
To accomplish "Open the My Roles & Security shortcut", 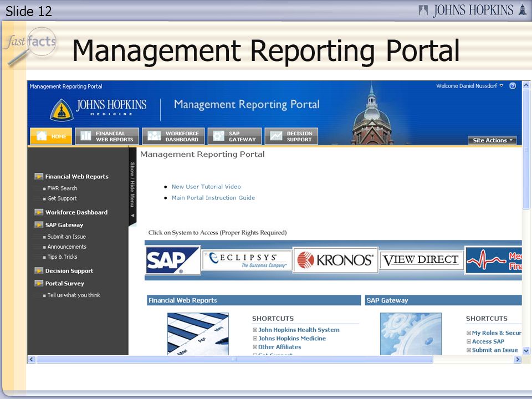I will [x=497, y=333].
